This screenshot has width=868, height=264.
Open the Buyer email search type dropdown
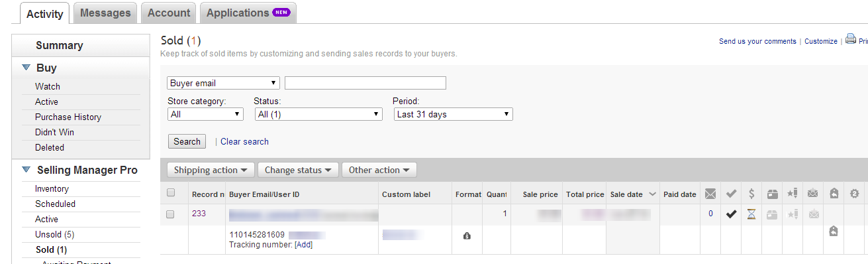click(x=224, y=83)
